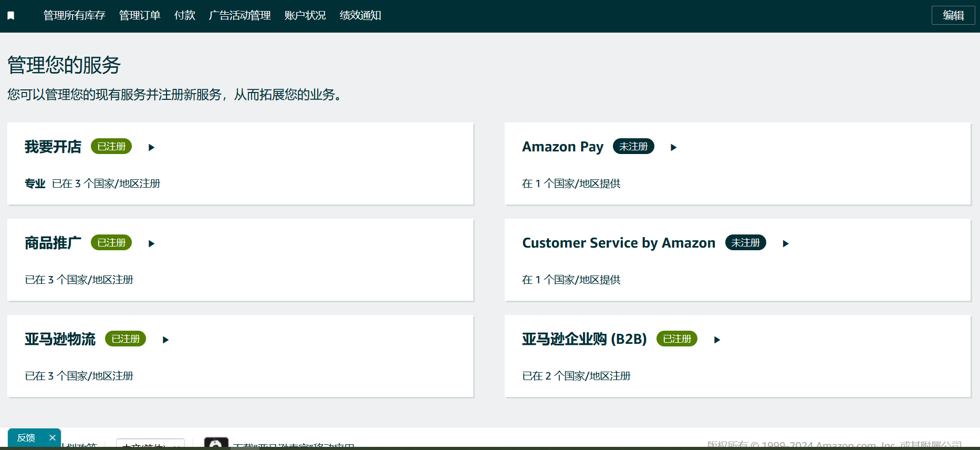The height and width of the screenshot is (450, 980).
Task: Click the 编辑 button
Action: (x=953, y=15)
